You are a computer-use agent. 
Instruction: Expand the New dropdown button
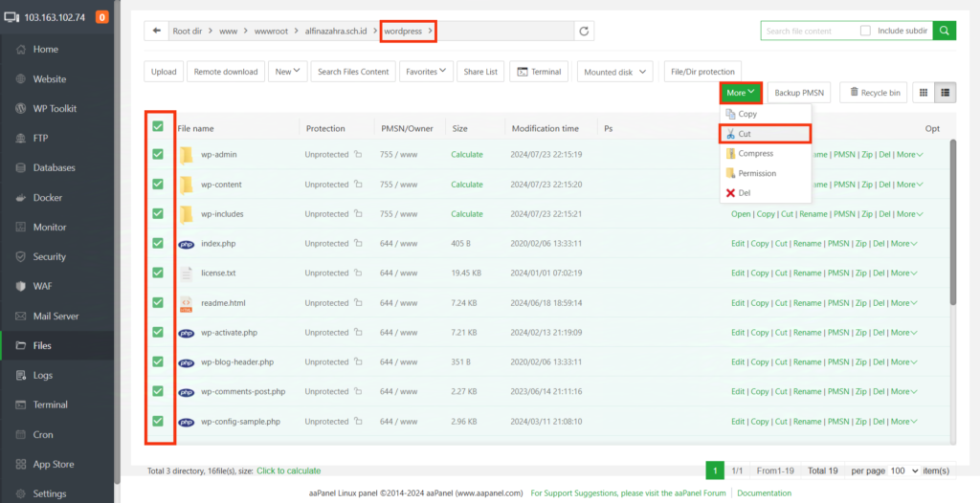pyautogui.click(x=288, y=72)
